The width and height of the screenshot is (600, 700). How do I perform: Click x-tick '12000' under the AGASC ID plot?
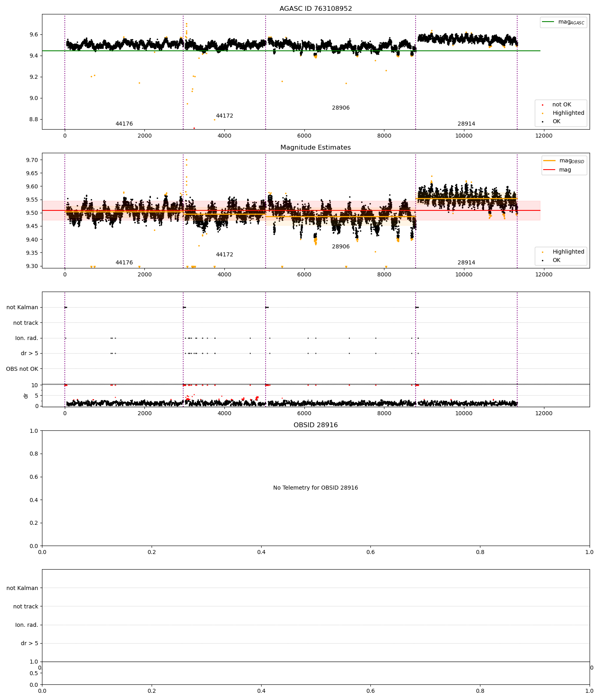click(x=544, y=136)
